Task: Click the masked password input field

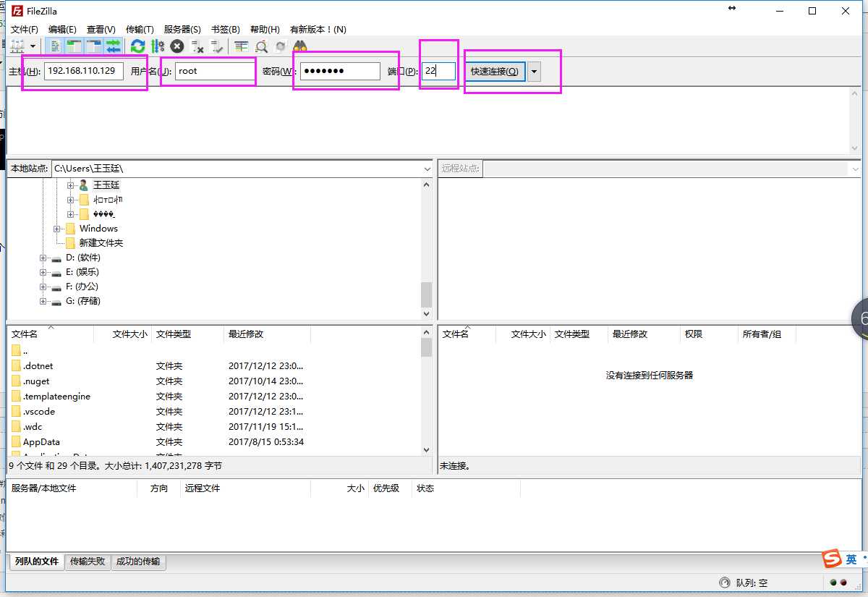Action: 340,71
